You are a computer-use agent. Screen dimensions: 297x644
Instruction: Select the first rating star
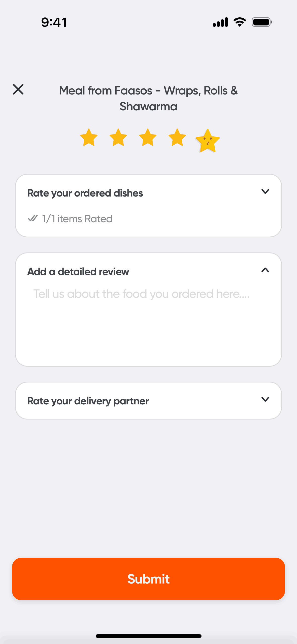click(89, 138)
